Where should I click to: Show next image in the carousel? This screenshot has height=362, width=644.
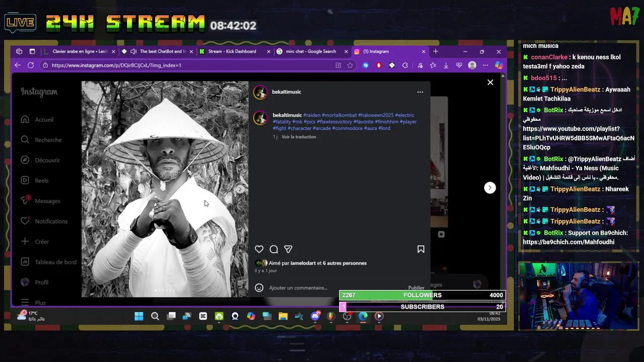tap(240, 189)
